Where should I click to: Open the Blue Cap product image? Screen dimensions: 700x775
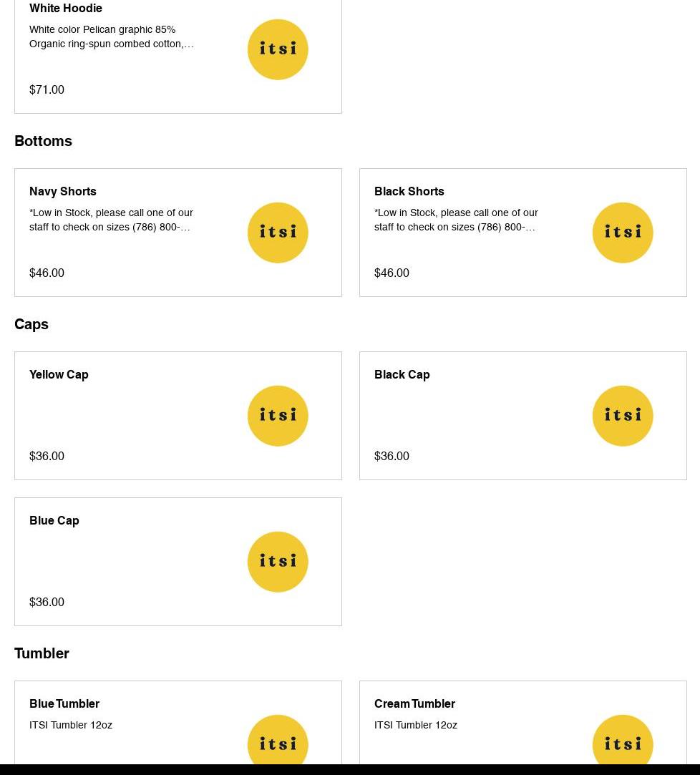click(x=278, y=562)
